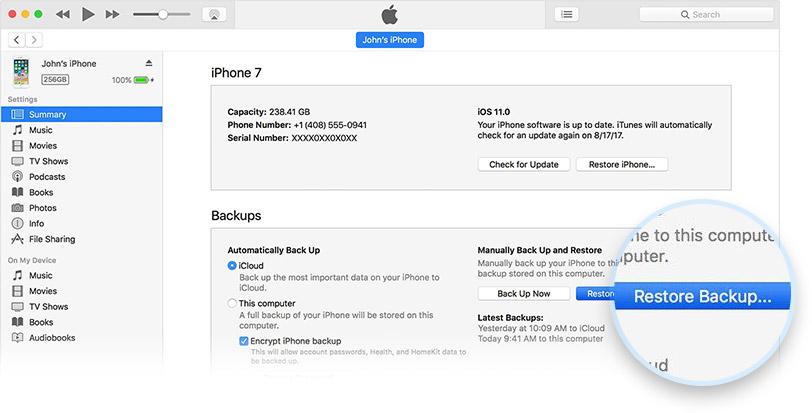
Task: Toggle the Encrypt iPhone backup checkbox
Action: [x=243, y=341]
